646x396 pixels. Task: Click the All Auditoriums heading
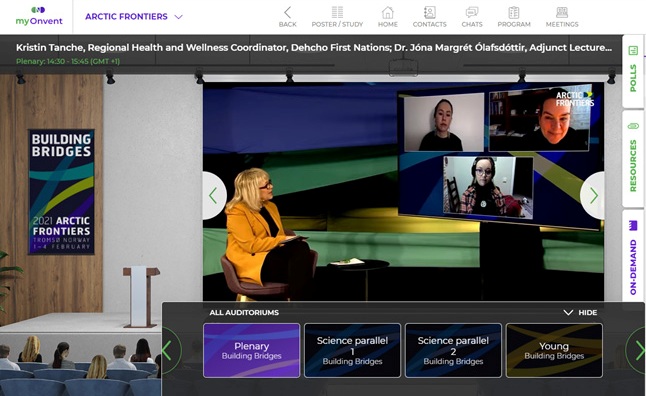tap(244, 312)
